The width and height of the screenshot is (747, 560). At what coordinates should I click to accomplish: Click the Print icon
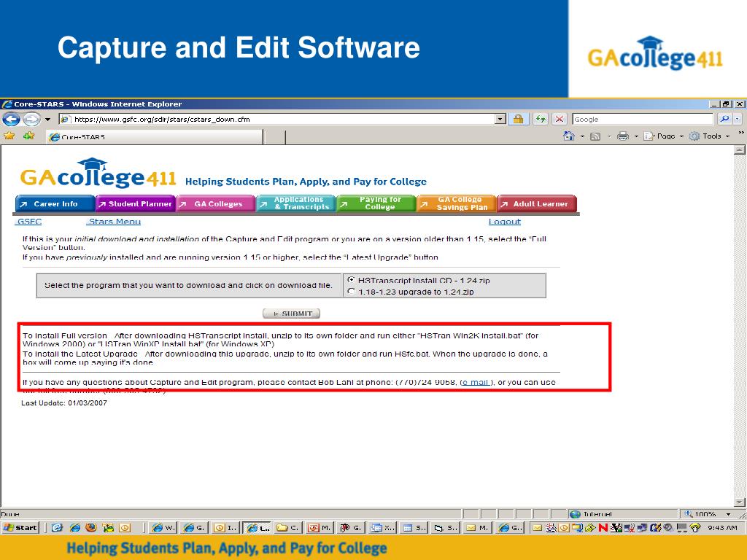click(623, 136)
